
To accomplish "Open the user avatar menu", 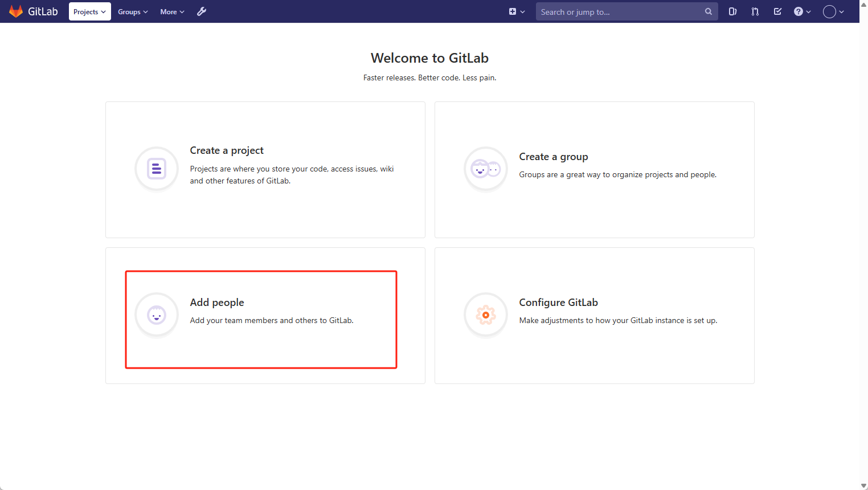I will click(x=833, y=11).
